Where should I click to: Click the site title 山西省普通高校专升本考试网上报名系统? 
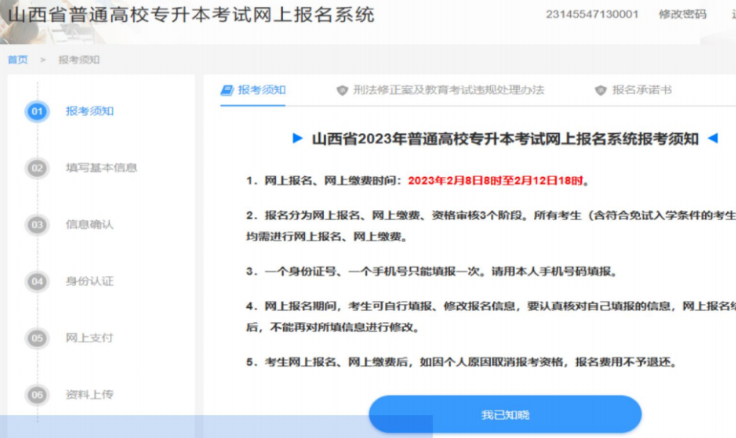click(192, 15)
